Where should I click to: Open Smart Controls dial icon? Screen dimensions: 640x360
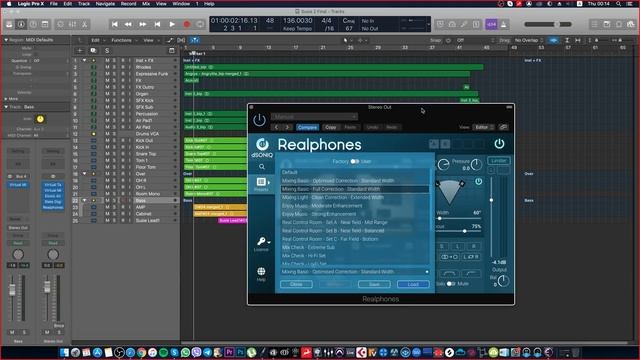click(x=60, y=24)
